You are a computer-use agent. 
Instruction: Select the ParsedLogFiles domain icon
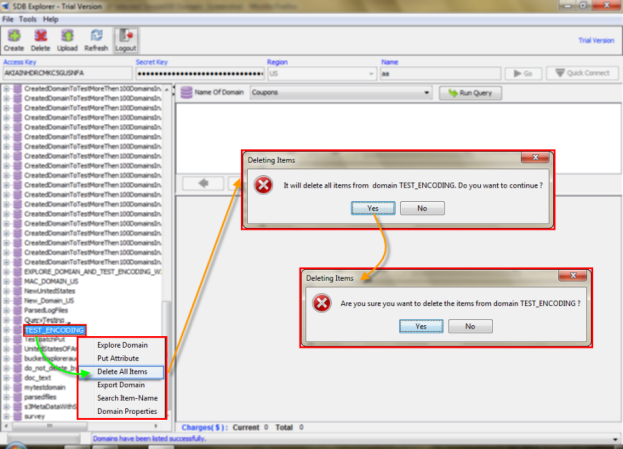tap(17, 310)
